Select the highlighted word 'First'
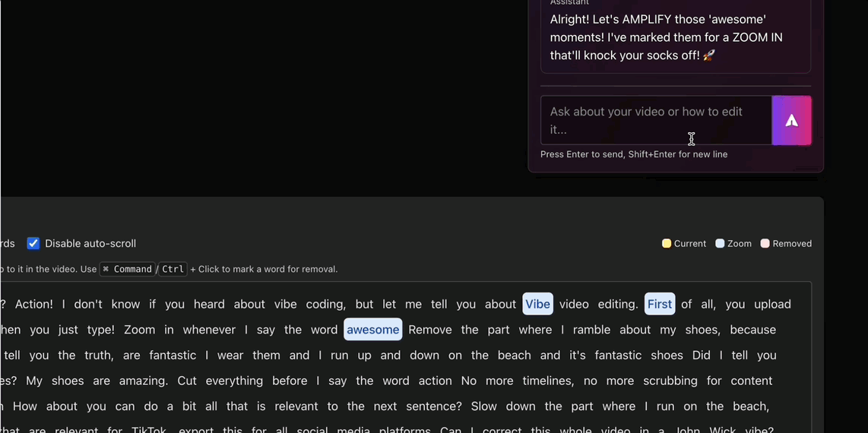The height and width of the screenshot is (433, 868). [x=659, y=304]
